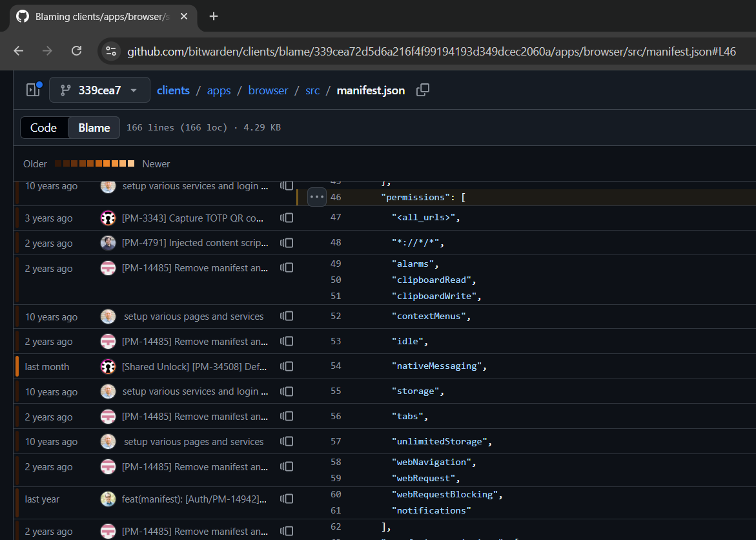Viewport: 756px width, 540px height.
Task: Switch to the Code view tab
Action: [x=44, y=127]
